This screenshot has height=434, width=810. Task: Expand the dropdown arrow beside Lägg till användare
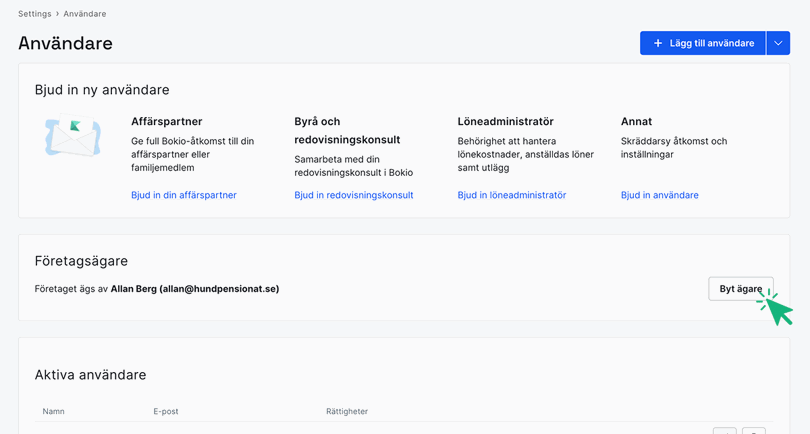click(x=778, y=43)
